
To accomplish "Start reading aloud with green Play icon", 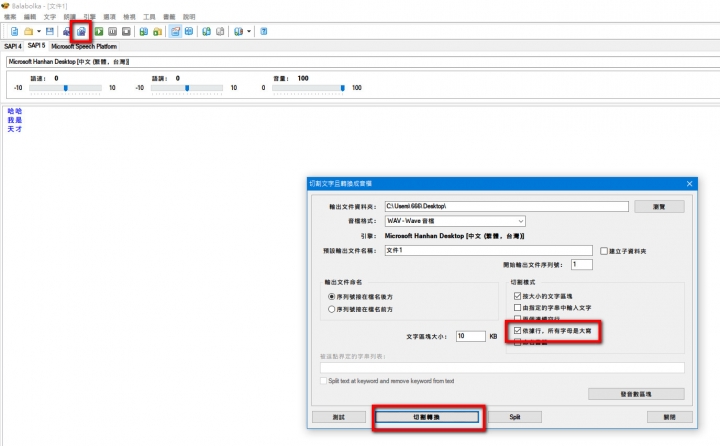I will point(99,32).
